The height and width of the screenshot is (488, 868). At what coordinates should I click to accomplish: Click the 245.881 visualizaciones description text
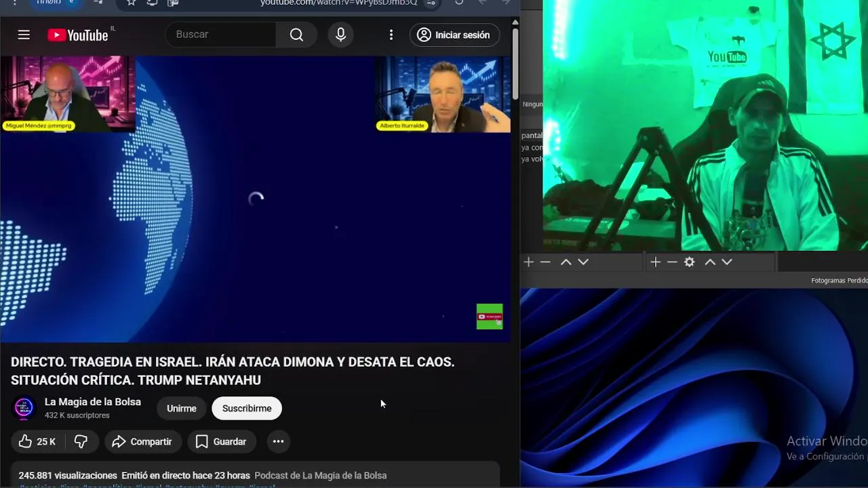pyautogui.click(x=68, y=476)
